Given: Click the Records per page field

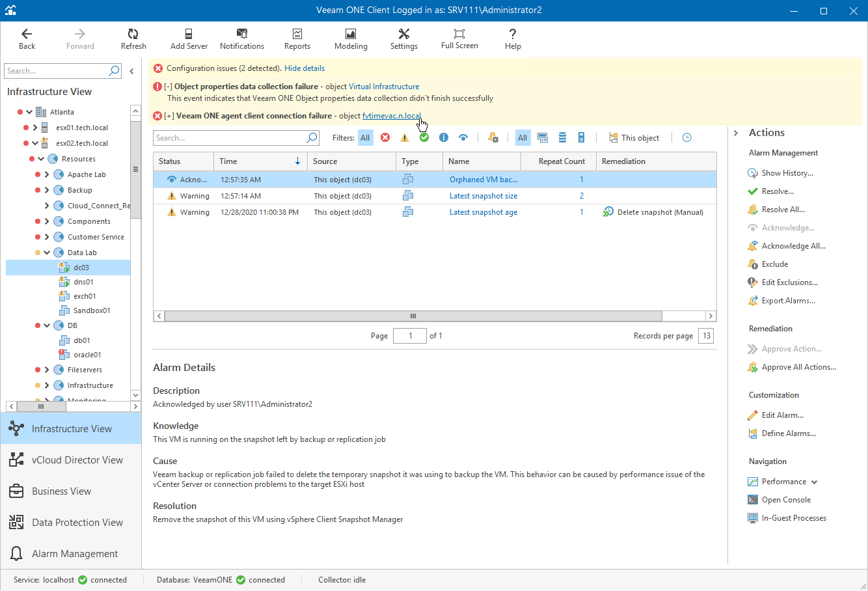Looking at the screenshot, I should click(x=706, y=336).
